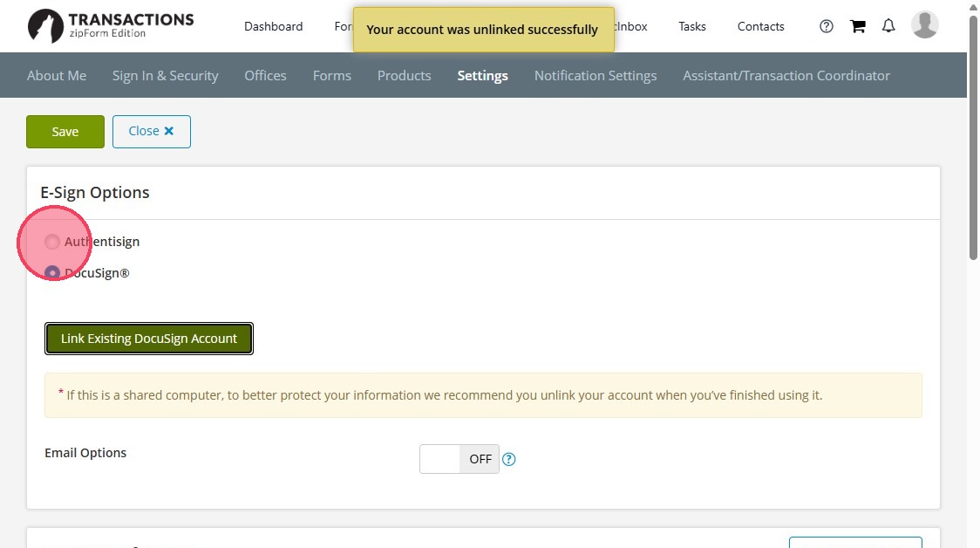The image size is (980, 548).
Task: Click the green Save button
Action: click(65, 132)
